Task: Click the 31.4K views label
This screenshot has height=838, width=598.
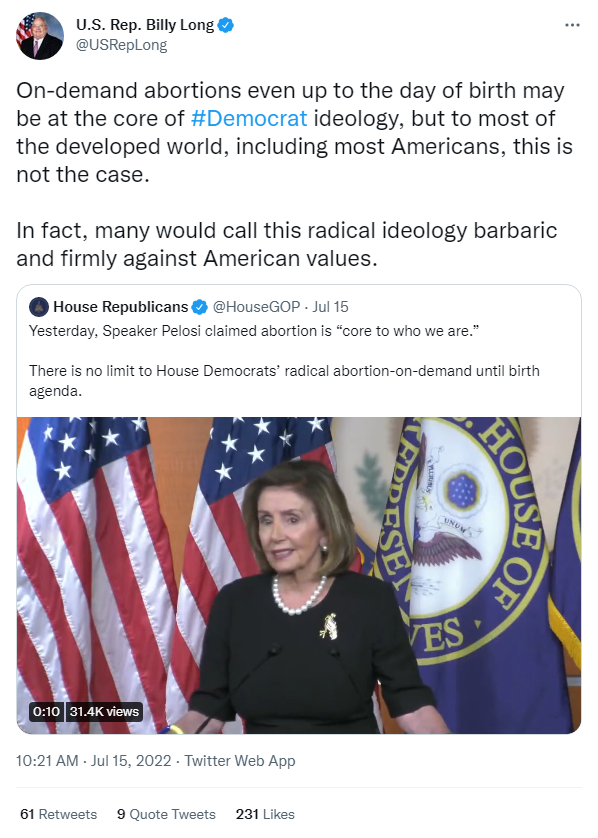Action: click(x=104, y=711)
